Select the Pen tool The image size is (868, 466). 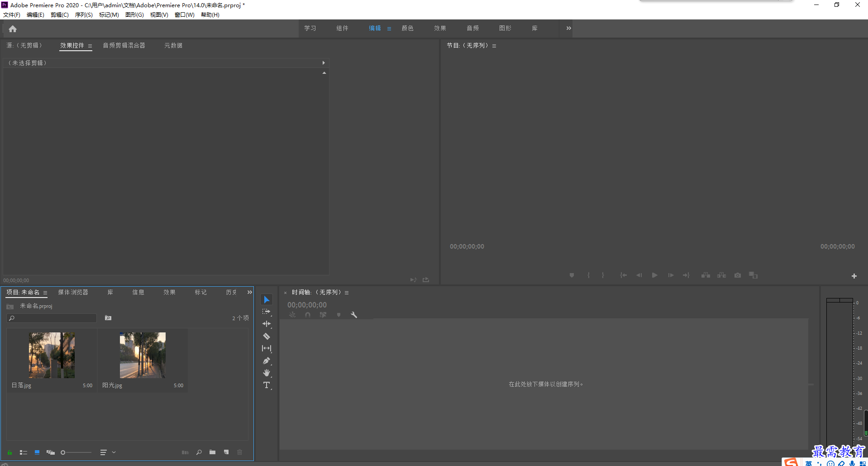267,361
